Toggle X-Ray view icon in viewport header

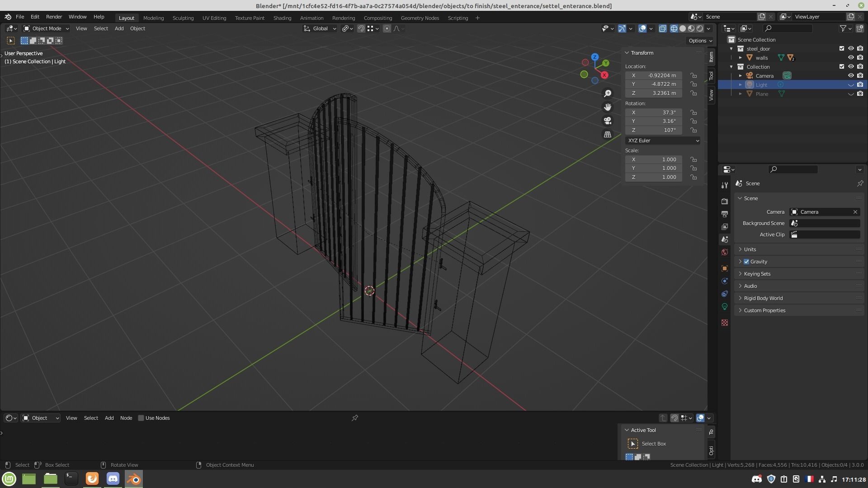662,28
